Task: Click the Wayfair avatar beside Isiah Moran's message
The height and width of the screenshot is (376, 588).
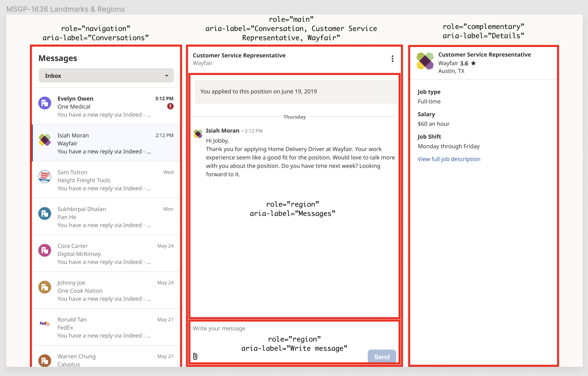Action: click(198, 134)
